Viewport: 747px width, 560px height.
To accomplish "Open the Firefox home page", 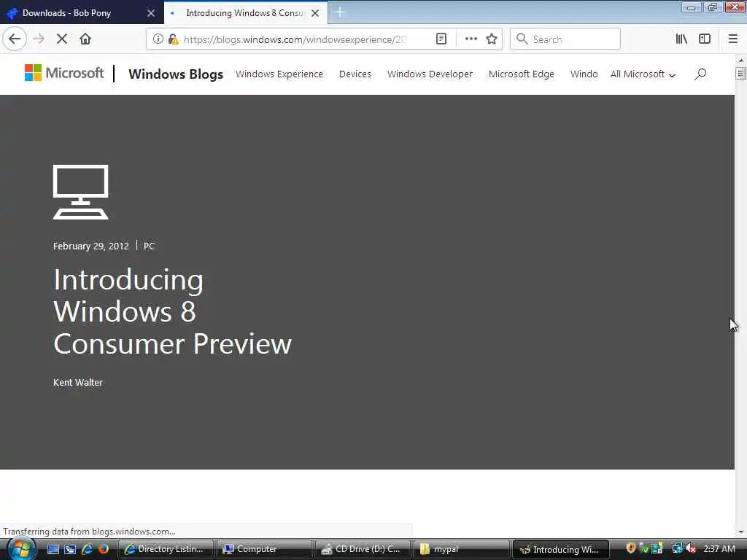I will [x=85, y=39].
